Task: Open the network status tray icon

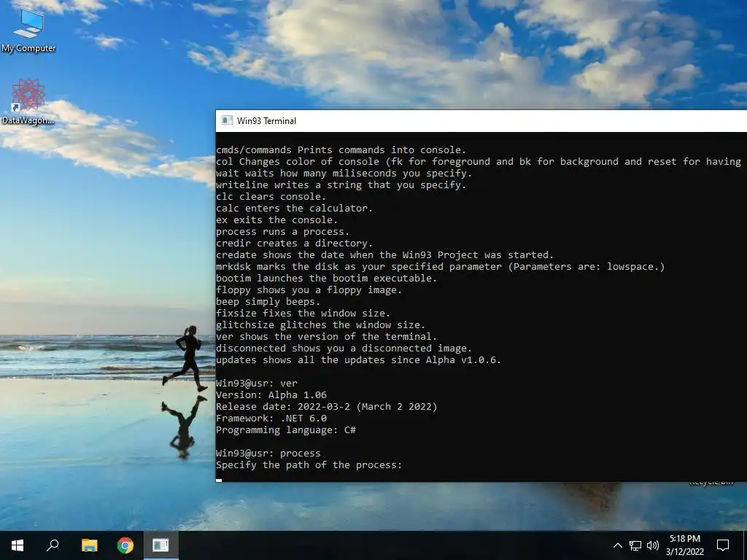Action: pos(635,545)
